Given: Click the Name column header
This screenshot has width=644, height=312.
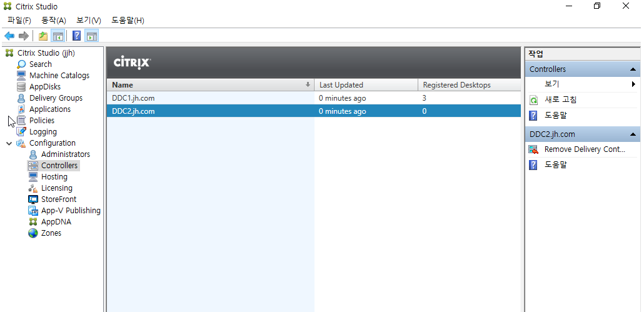Looking at the screenshot, I should (210, 85).
